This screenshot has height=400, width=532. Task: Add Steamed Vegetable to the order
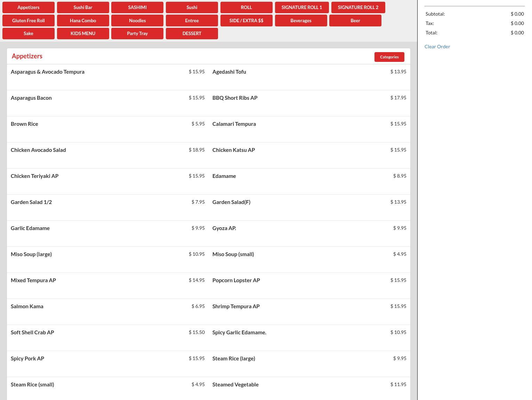[x=235, y=385]
